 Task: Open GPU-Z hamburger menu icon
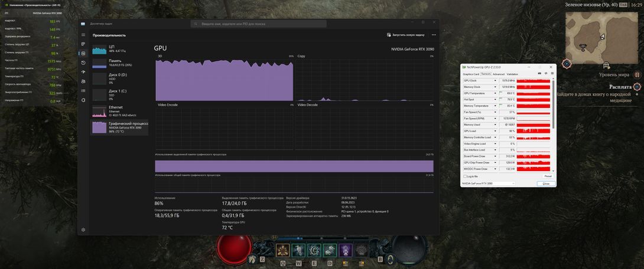tap(551, 74)
